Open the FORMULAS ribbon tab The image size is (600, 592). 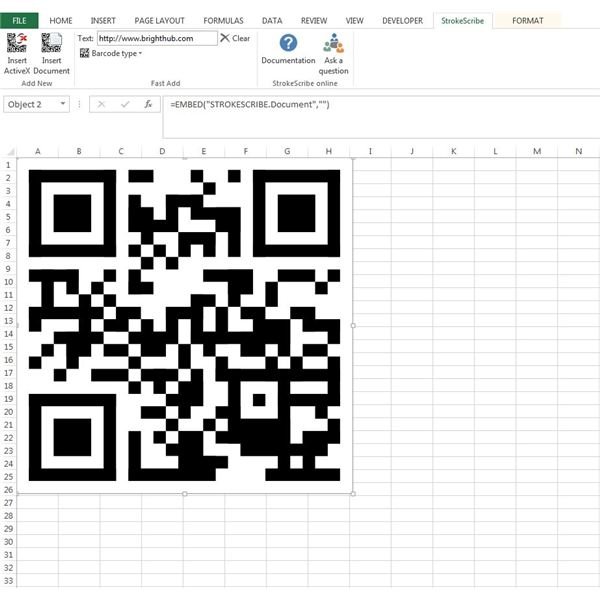pyautogui.click(x=223, y=21)
